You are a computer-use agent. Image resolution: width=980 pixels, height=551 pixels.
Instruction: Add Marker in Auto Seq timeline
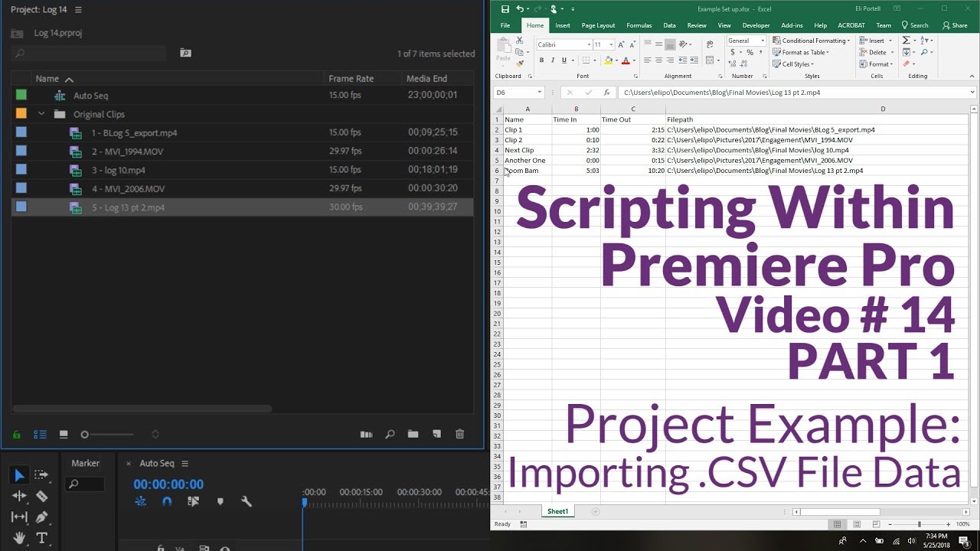[220, 501]
